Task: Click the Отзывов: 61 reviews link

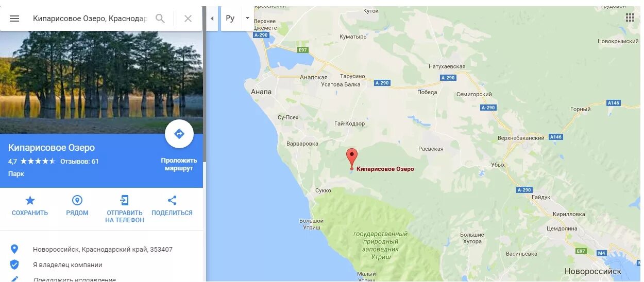Action: (x=79, y=162)
